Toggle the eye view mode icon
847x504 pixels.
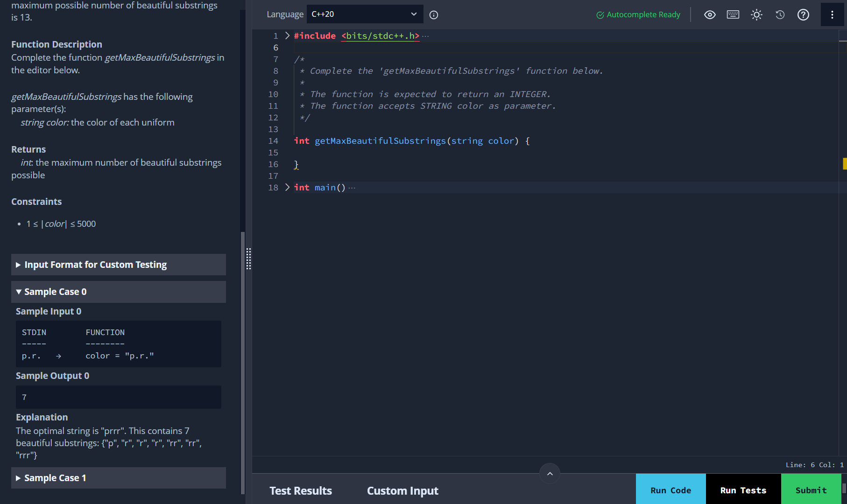(710, 15)
